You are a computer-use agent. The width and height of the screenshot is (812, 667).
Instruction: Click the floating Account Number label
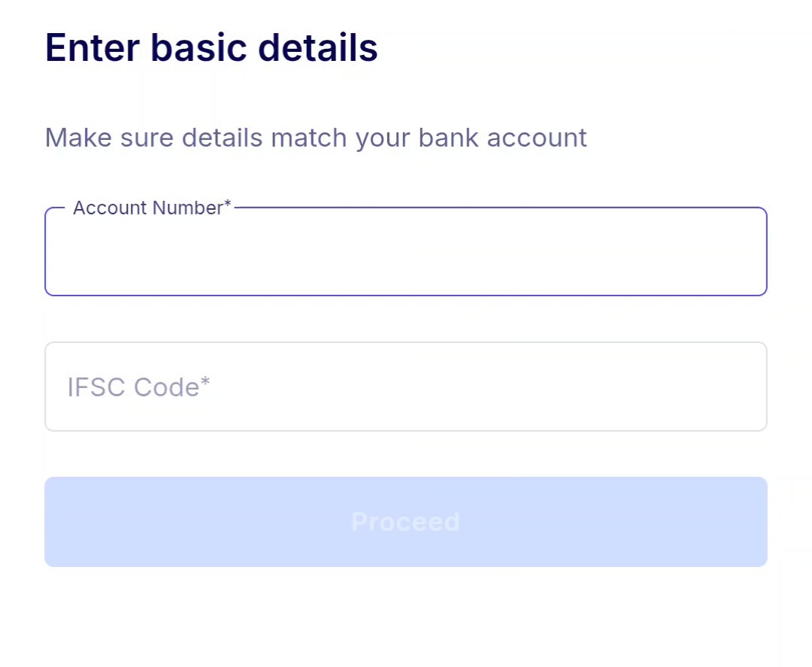[x=152, y=208]
